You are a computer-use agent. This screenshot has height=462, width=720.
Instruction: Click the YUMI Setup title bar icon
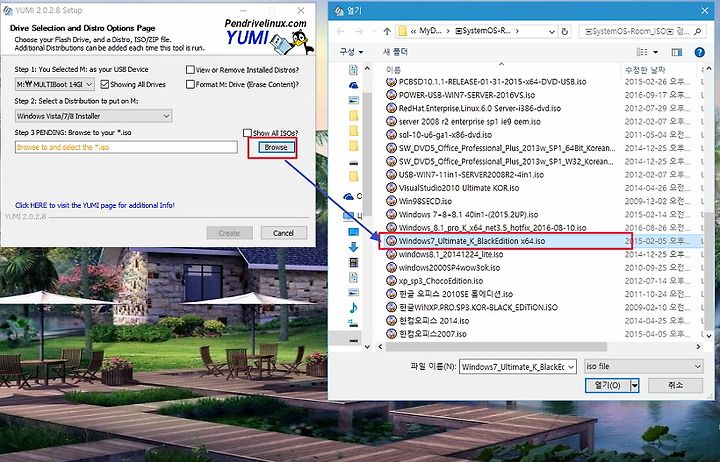tap(7, 10)
